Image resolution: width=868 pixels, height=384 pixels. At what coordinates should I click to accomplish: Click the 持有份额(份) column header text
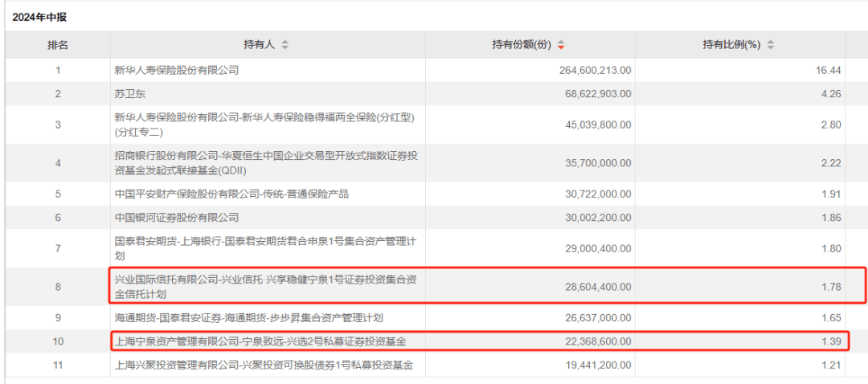[x=522, y=45]
